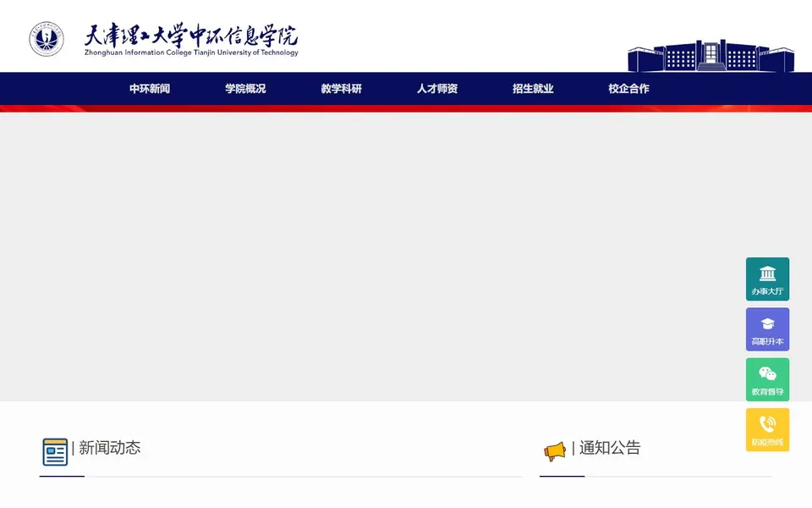The image size is (812, 508).
Task: Click the 通知公告 section heading
Action: click(x=610, y=448)
